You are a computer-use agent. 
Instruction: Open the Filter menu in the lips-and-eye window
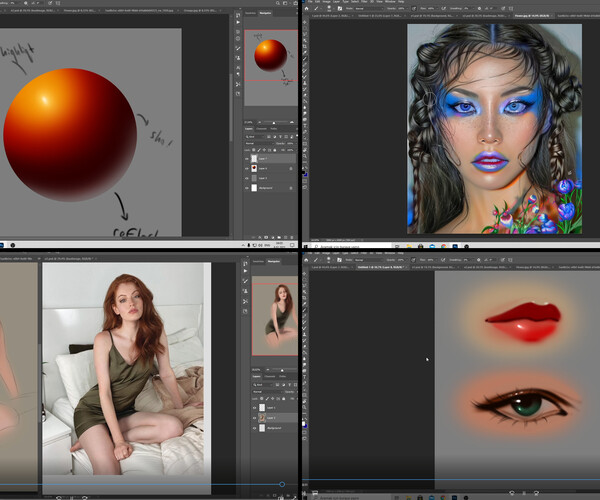click(364, 253)
